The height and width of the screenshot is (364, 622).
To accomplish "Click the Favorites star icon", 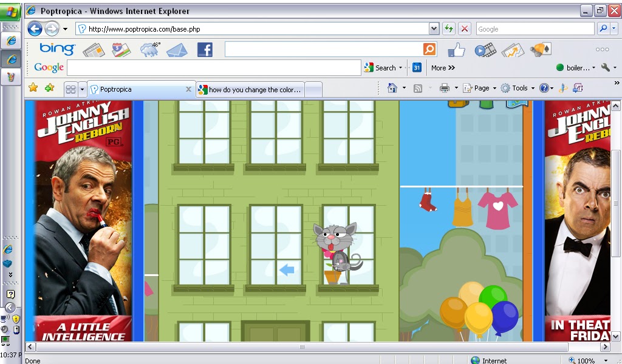I will [33, 87].
